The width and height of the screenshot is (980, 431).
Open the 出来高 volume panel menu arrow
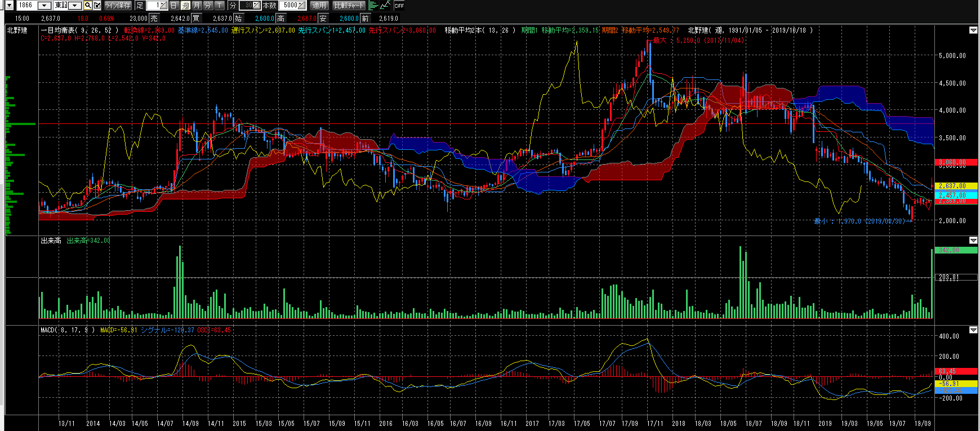(x=973, y=241)
